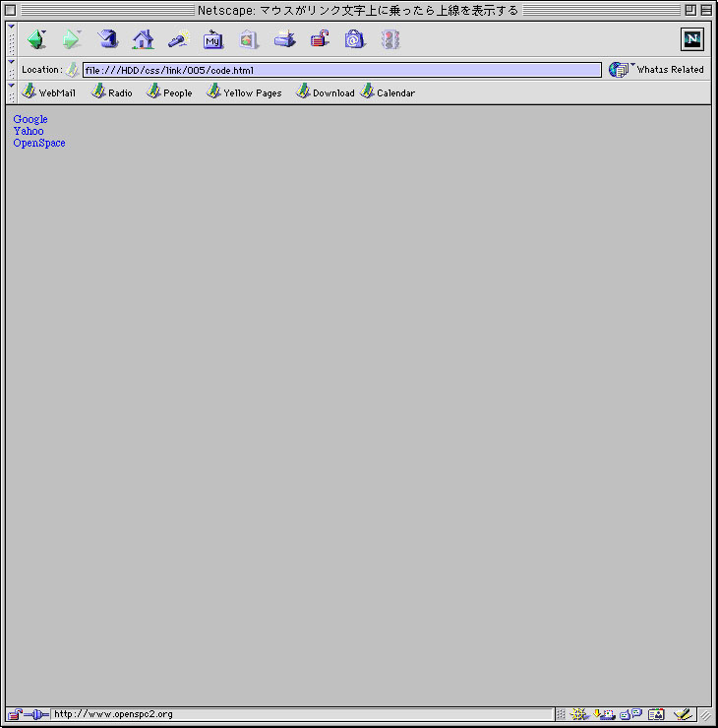Open the Security padlock toolbar icon
This screenshot has width=718, height=728.
coord(320,39)
